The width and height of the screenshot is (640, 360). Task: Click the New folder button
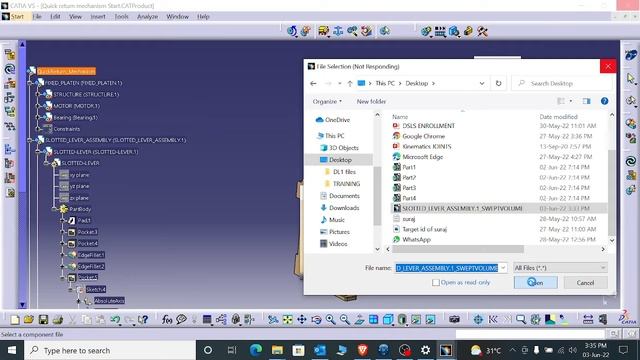tap(371, 101)
